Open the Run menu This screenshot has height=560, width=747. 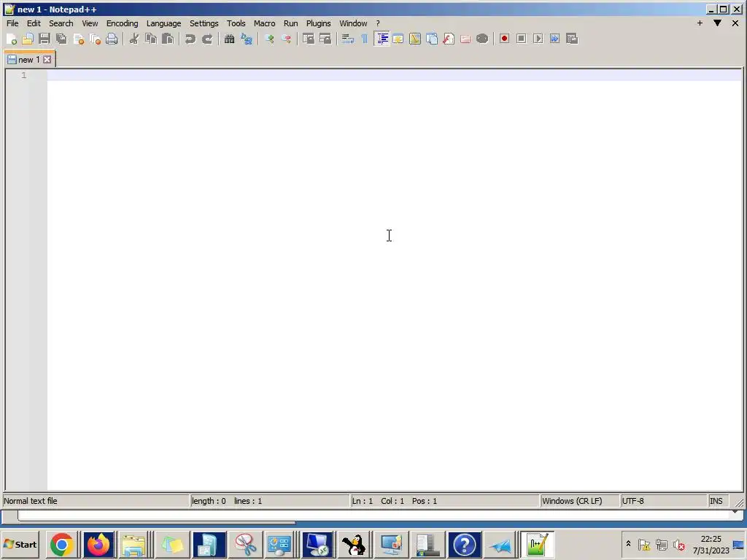(x=290, y=23)
